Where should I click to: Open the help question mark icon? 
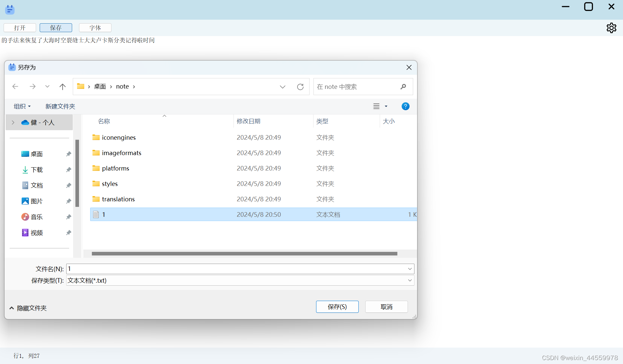[405, 106]
